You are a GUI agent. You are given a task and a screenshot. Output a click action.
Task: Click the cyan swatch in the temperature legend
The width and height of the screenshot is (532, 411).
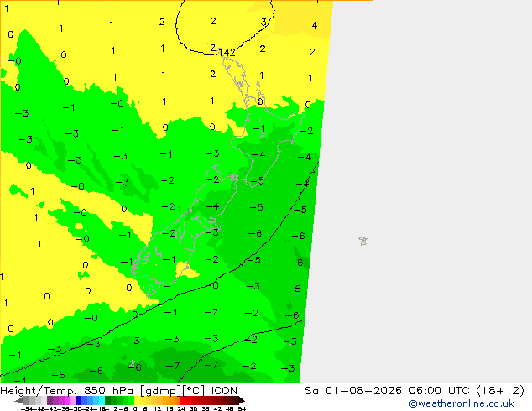pyautogui.click(x=102, y=400)
